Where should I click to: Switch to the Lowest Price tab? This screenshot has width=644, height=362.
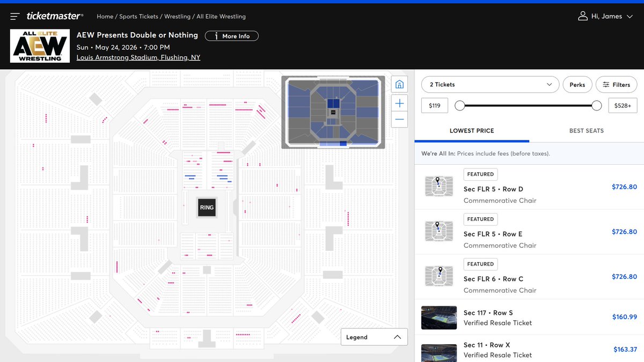coord(472,131)
